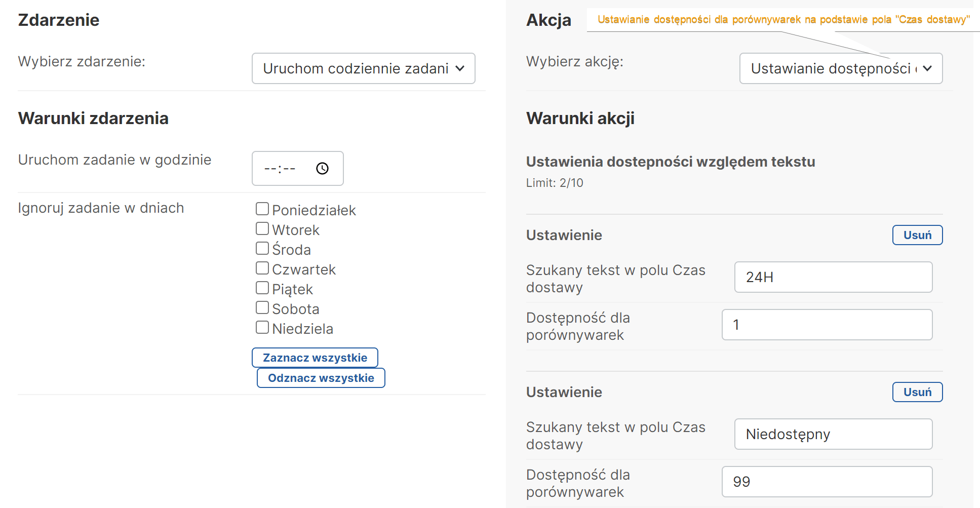Click the search text field containing 24H

click(x=833, y=277)
